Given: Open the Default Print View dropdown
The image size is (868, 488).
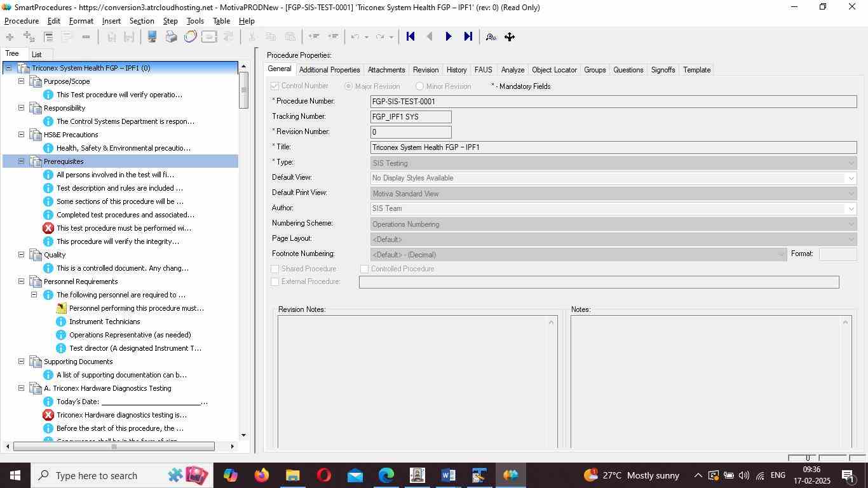Looking at the screenshot, I should (x=613, y=194).
